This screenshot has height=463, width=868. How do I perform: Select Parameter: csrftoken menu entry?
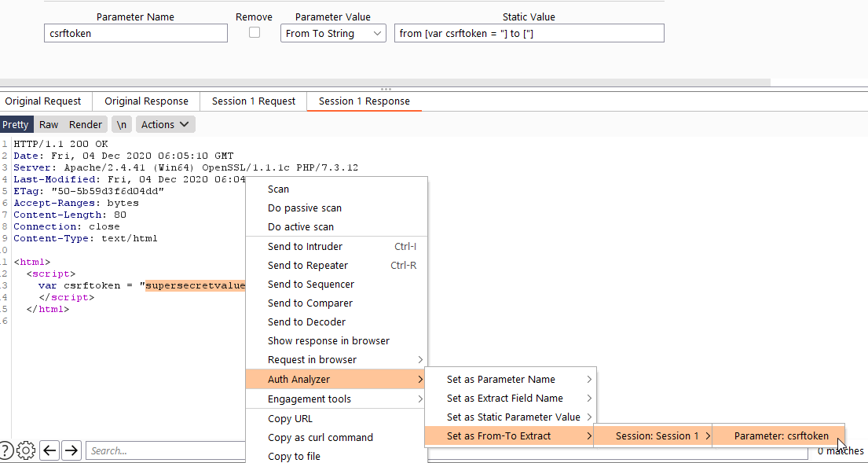pyautogui.click(x=778, y=435)
